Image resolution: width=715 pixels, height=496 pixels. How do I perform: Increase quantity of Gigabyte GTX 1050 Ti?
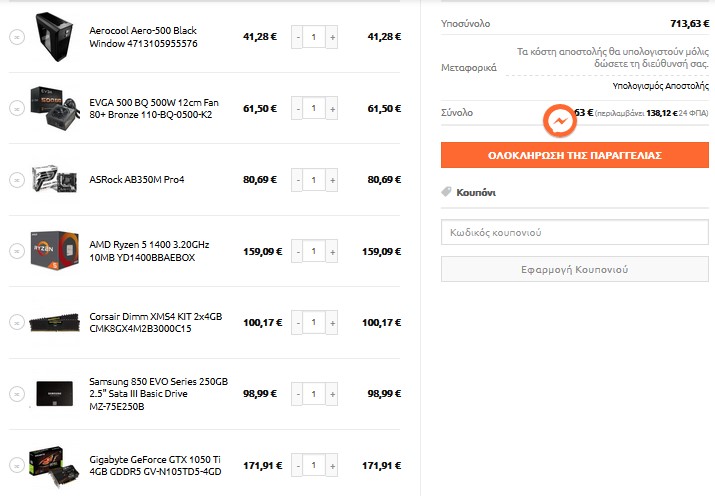click(x=332, y=465)
